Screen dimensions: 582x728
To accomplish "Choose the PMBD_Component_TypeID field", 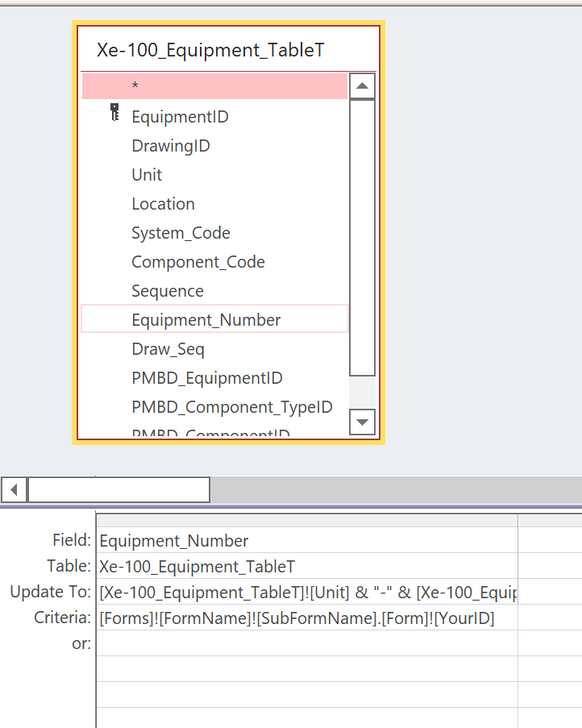I will click(232, 407).
